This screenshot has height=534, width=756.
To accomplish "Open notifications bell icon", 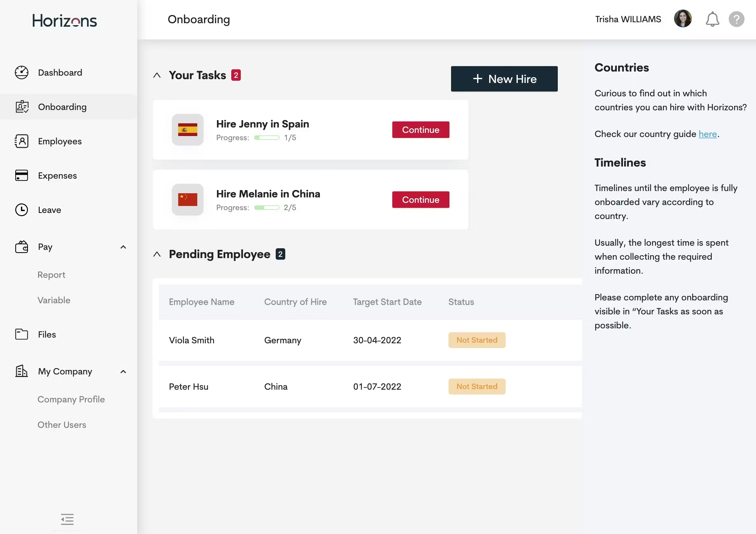I will [712, 19].
